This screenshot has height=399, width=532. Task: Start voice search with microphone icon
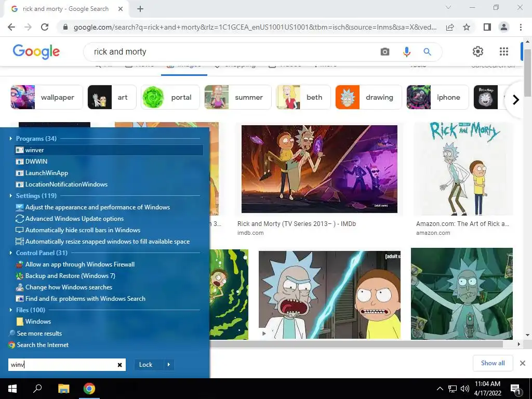pyautogui.click(x=406, y=51)
